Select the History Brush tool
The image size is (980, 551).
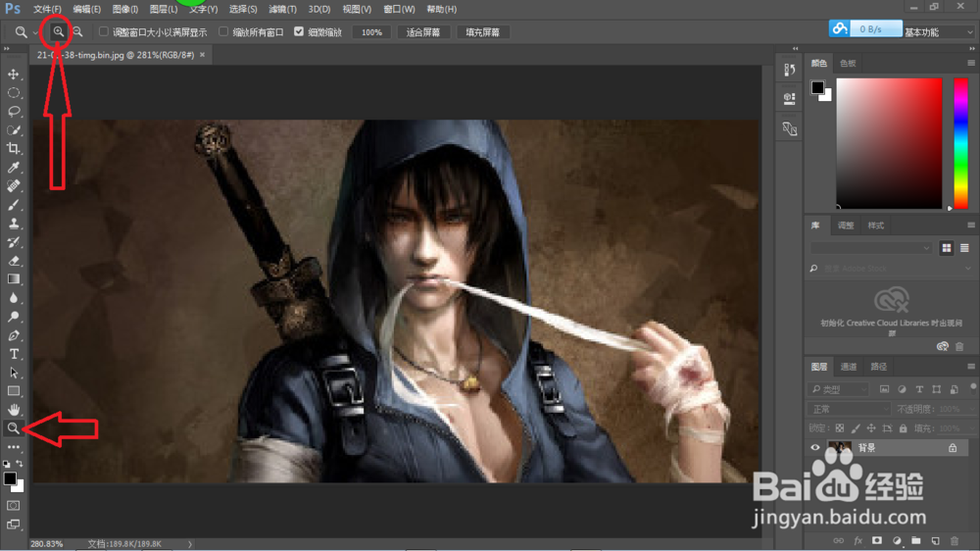click(13, 242)
